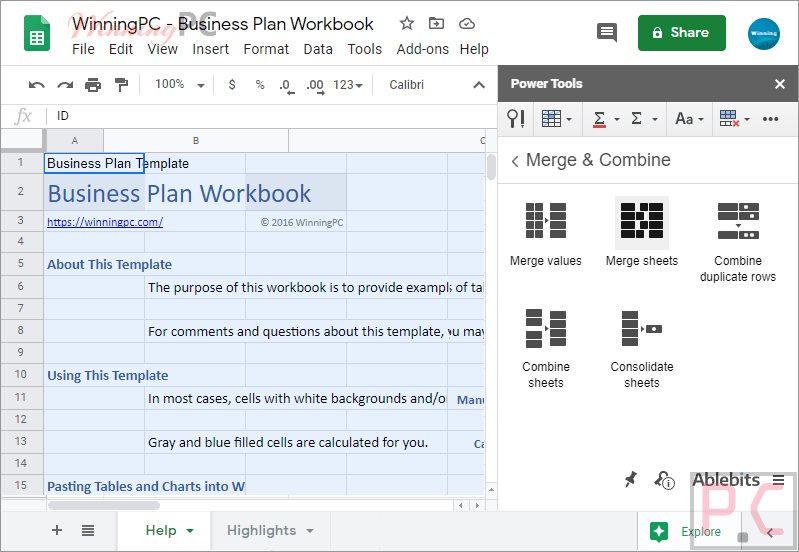
Task: Select the Merge sheets tool
Action: point(642,232)
